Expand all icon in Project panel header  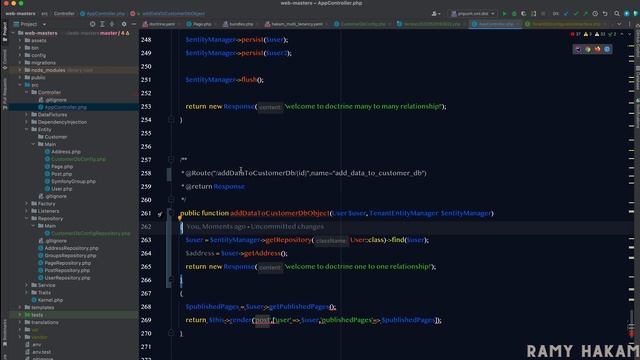point(102,24)
